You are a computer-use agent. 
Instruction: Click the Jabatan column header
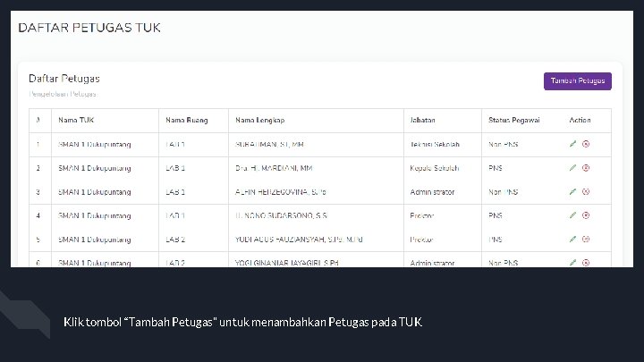tap(424, 121)
